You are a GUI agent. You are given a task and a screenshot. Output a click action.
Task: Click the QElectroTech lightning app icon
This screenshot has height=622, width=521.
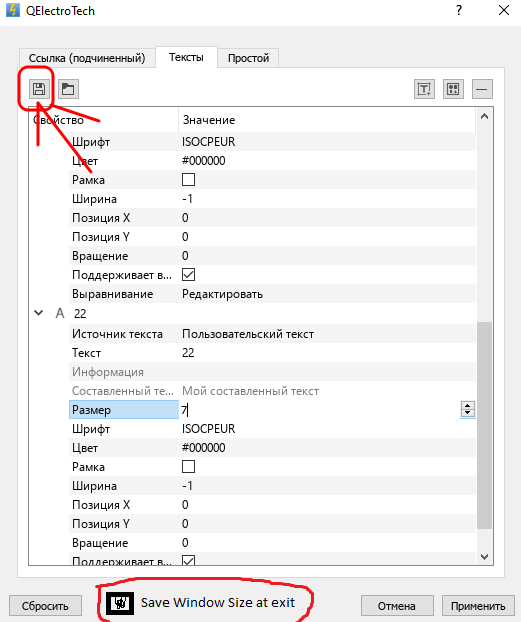[13, 10]
